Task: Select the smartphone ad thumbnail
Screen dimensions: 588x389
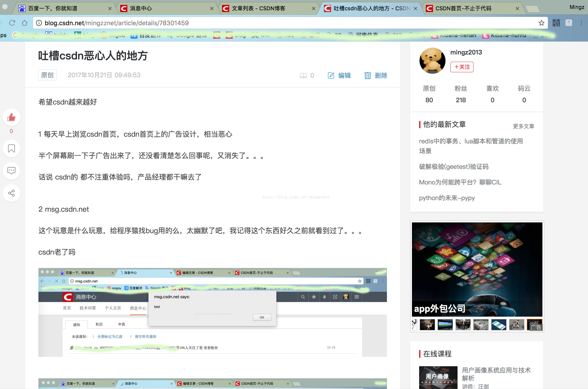Action: pyautogui.click(x=499, y=325)
